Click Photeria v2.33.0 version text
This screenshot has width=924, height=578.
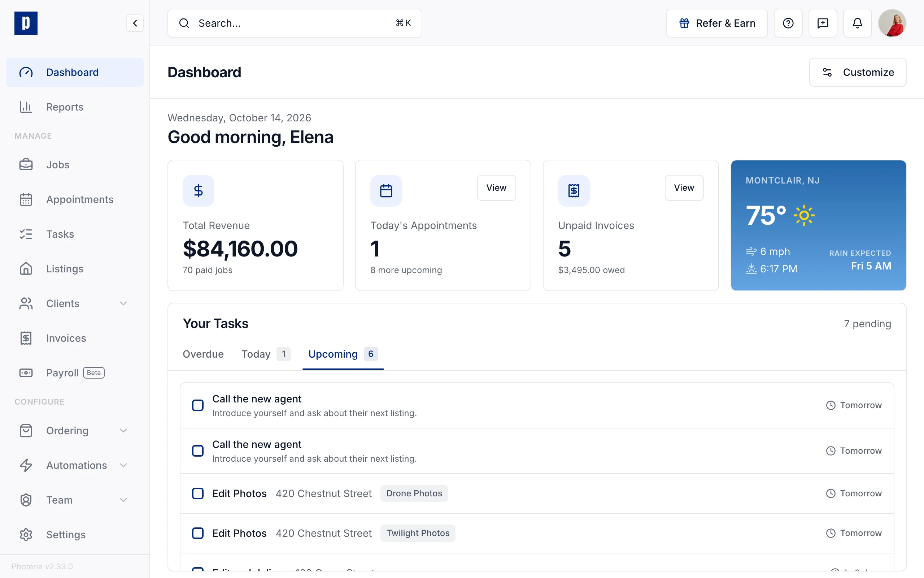(42, 566)
